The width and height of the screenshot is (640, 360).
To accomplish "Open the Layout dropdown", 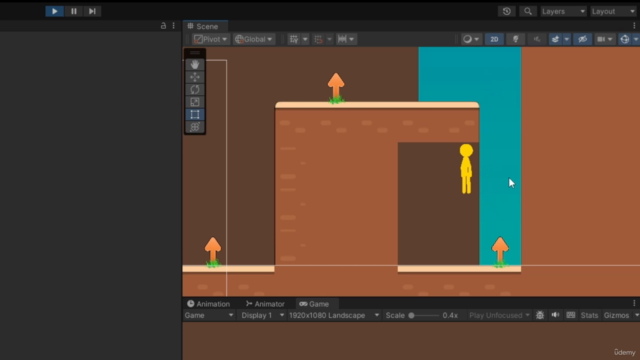I will point(613,11).
